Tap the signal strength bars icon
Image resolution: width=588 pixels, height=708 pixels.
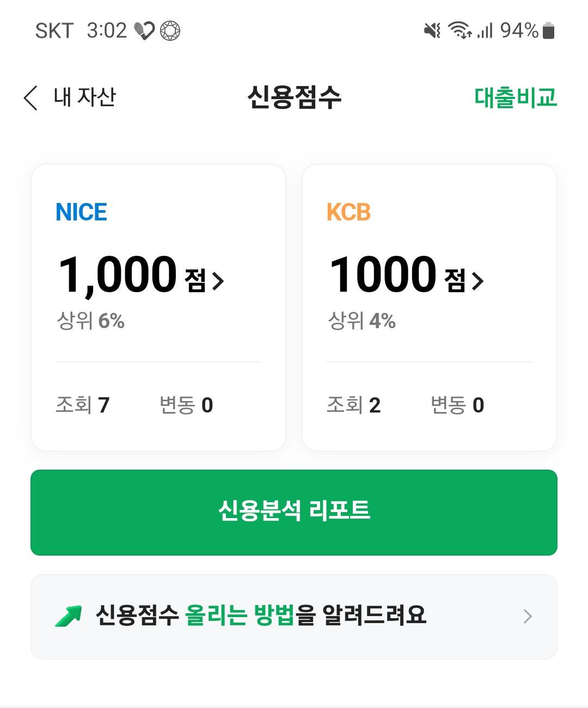(x=485, y=30)
